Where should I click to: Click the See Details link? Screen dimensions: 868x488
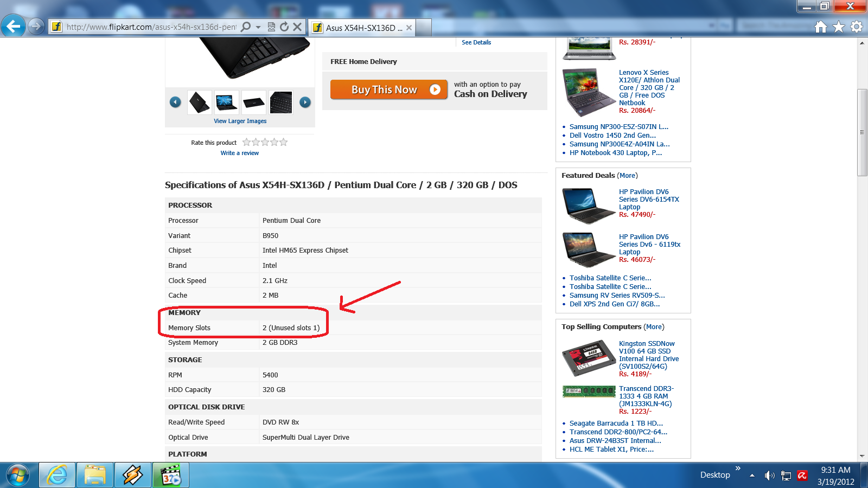point(476,42)
